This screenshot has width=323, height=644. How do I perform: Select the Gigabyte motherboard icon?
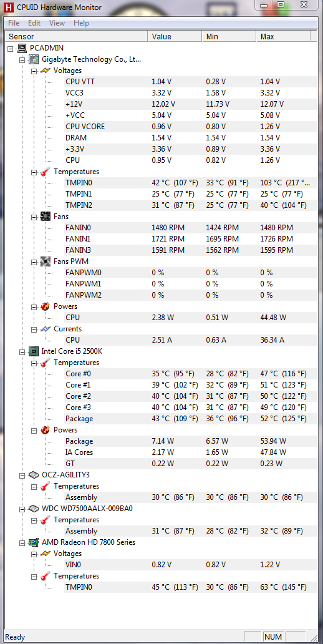(x=33, y=59)
